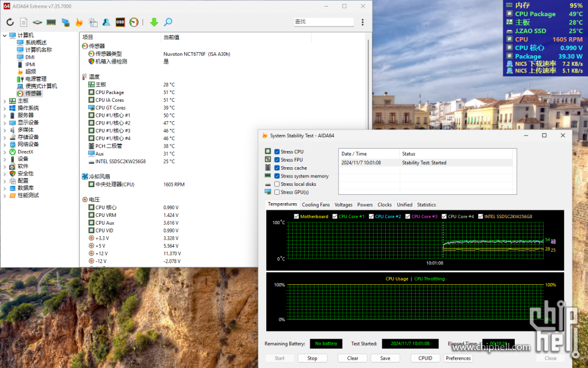Click the Clear button
The image size is (588, 368).
point(353,358)
